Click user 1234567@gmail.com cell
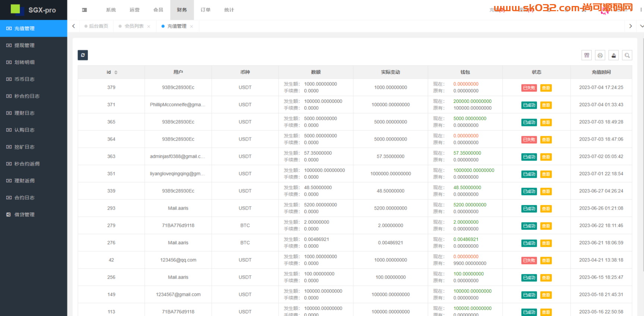Viewport: 644px width, 316px height. 178,295
